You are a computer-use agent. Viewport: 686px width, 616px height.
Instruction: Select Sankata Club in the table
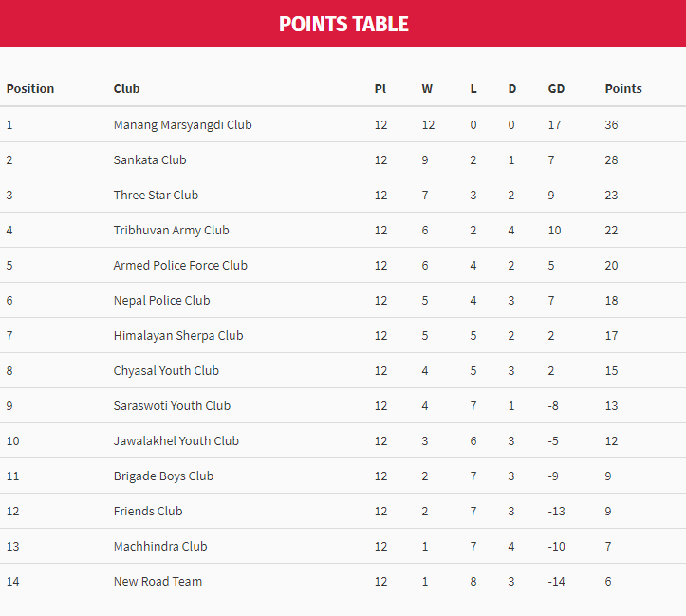[x=150, y=160]
